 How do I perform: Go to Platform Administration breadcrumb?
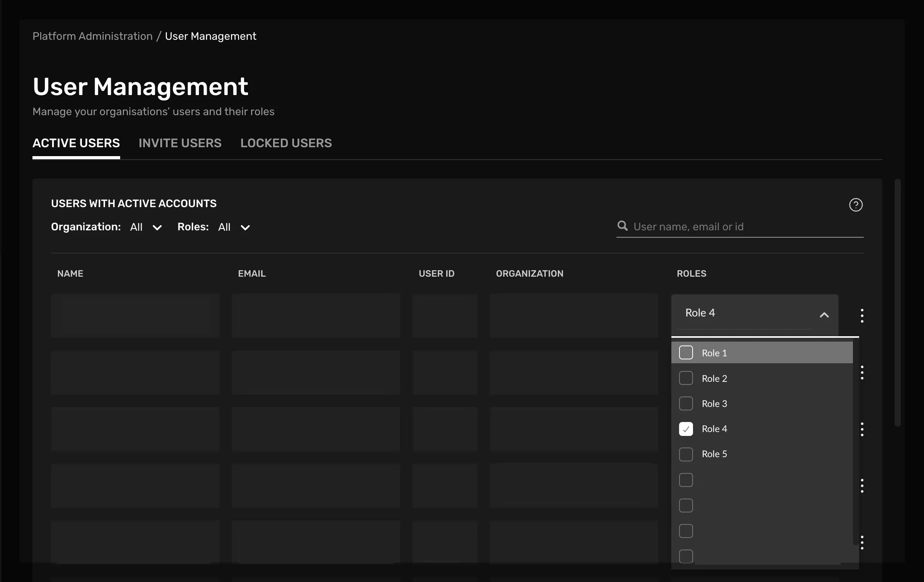tap(93, 36)
